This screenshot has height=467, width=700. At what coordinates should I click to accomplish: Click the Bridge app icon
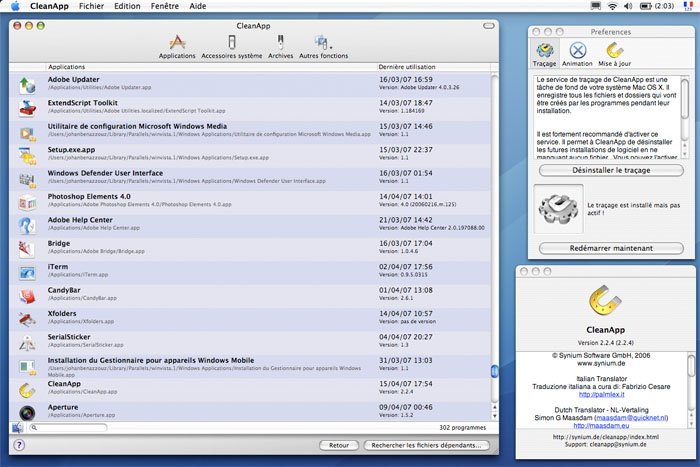pos(27,249)
